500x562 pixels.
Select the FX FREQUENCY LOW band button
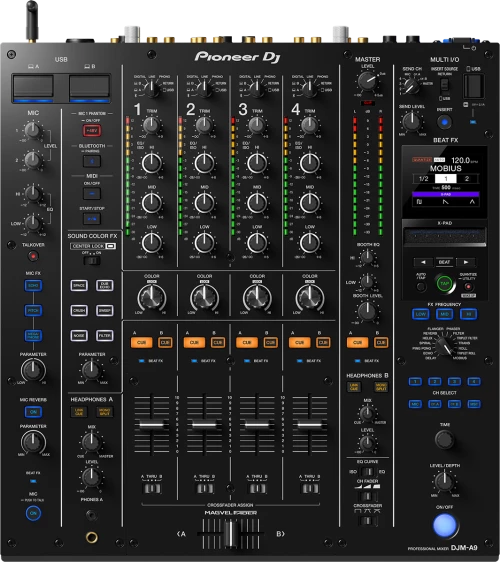(x=420, y=314)
